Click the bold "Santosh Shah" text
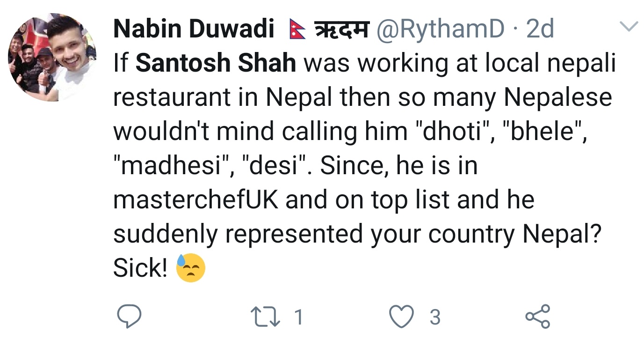The height and width of the screenshot is (347, 644). 216,63
